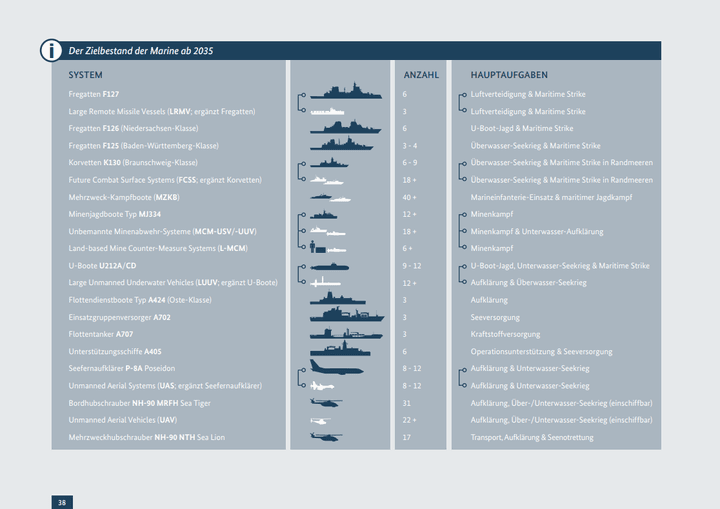720x509 pixels.
Task: Click the Sea Lion helicopter silhouette
Action: pos(326,437)
